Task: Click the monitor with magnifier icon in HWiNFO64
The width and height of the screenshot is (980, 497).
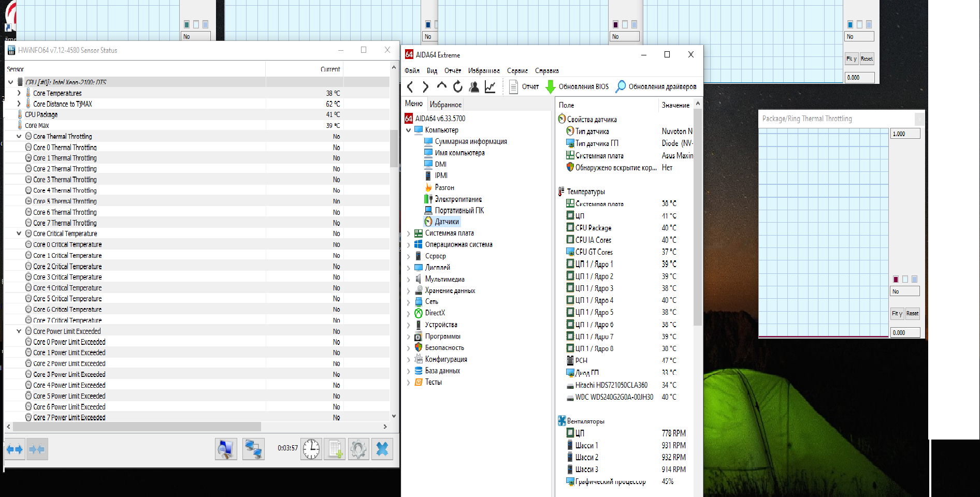Action: 226,449
